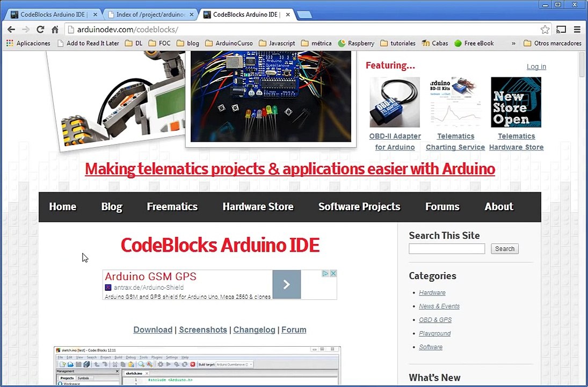The width and height of the screenshot is (588, 387).
Task: Click the Screenshots link
Action: pos(203,329)
